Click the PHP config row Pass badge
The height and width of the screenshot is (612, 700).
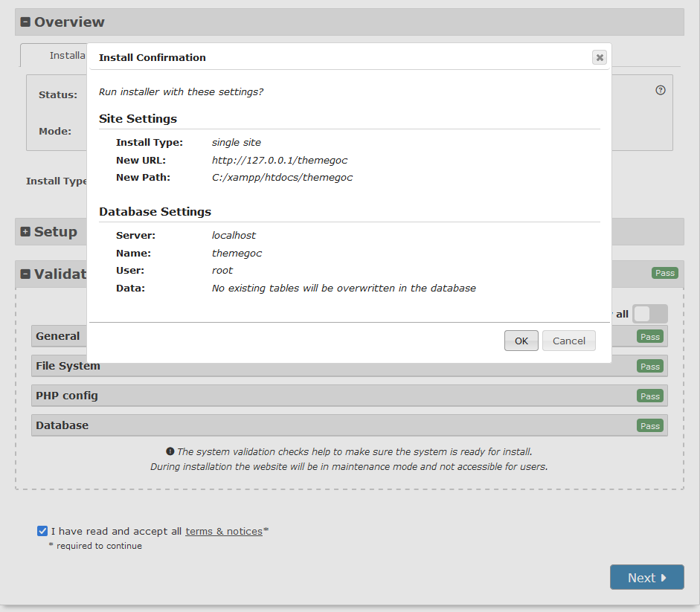[650, 396]
